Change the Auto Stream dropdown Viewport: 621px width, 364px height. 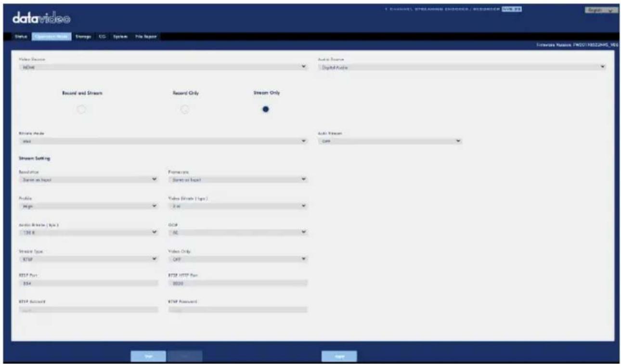tap(390, 141)
